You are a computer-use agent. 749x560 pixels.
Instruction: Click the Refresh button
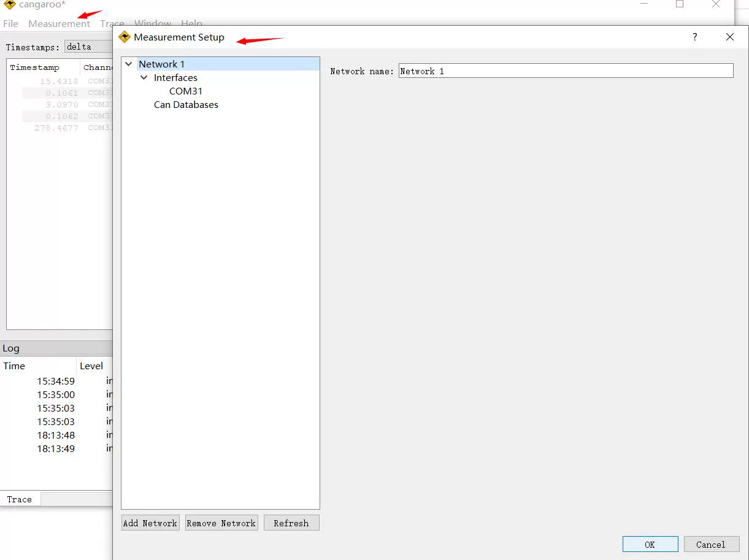point(291,523)
